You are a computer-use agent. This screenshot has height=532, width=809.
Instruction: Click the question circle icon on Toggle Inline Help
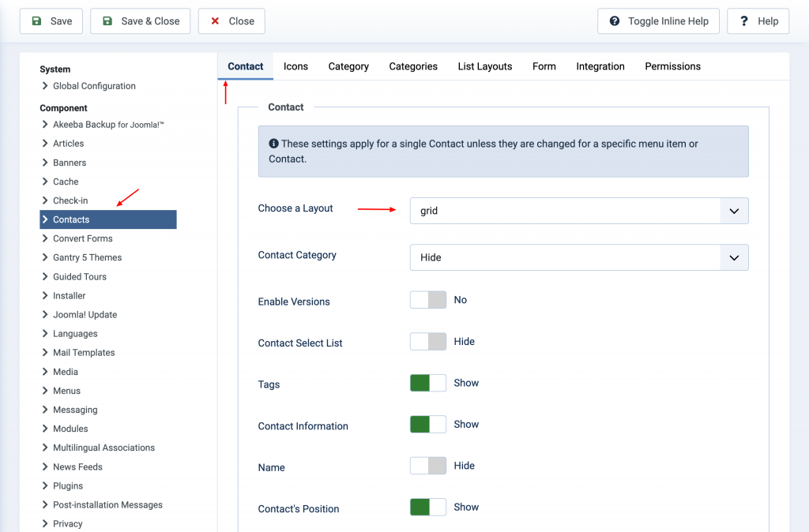[x=615, y=21]
